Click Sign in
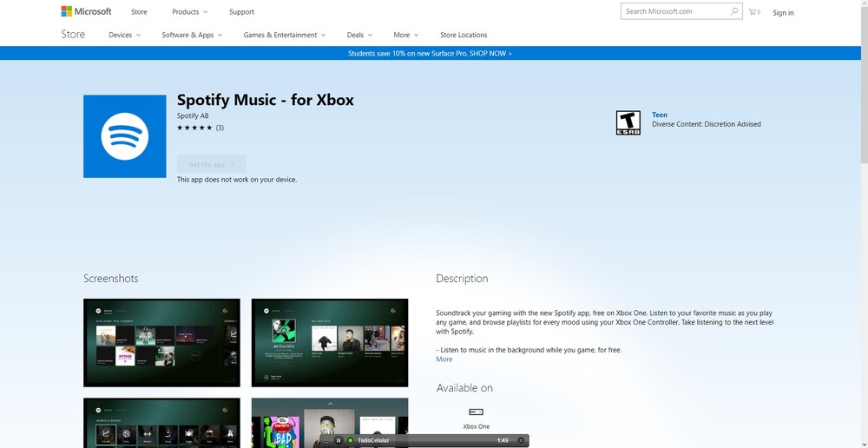Viewport: 868px width, 448px height. (x=783, y=13)
